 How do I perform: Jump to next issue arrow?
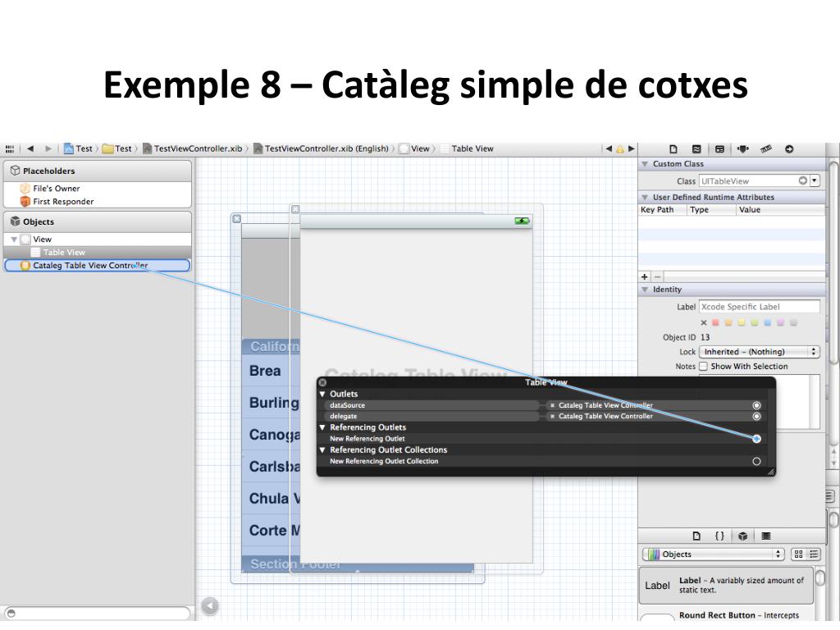pyautogui.click(x=631, y=149)
